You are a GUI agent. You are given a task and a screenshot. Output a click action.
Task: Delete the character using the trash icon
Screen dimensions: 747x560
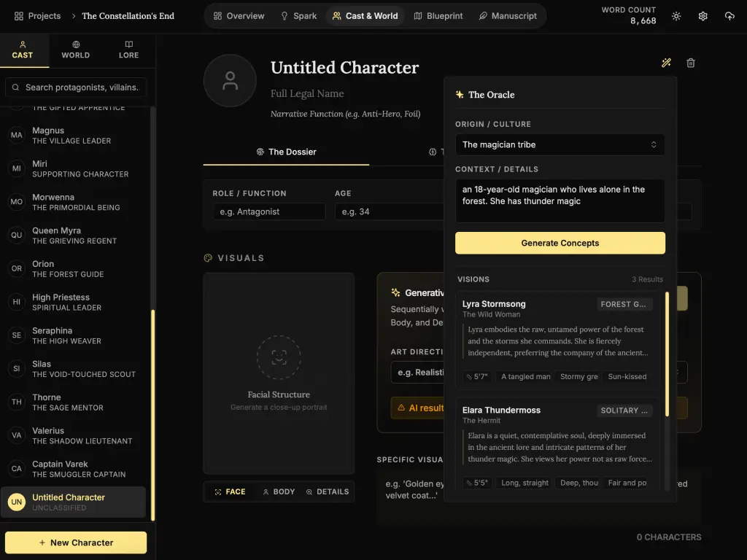(690, 63)
